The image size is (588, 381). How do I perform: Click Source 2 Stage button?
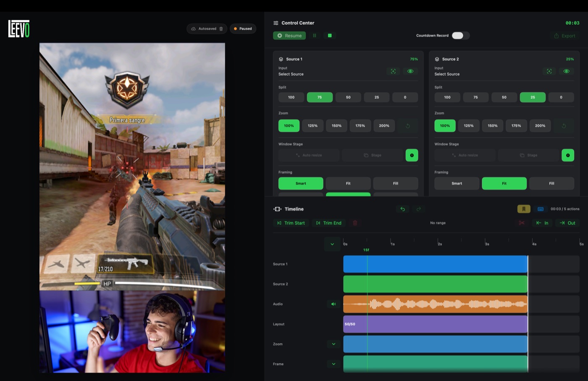coord(528,155)
